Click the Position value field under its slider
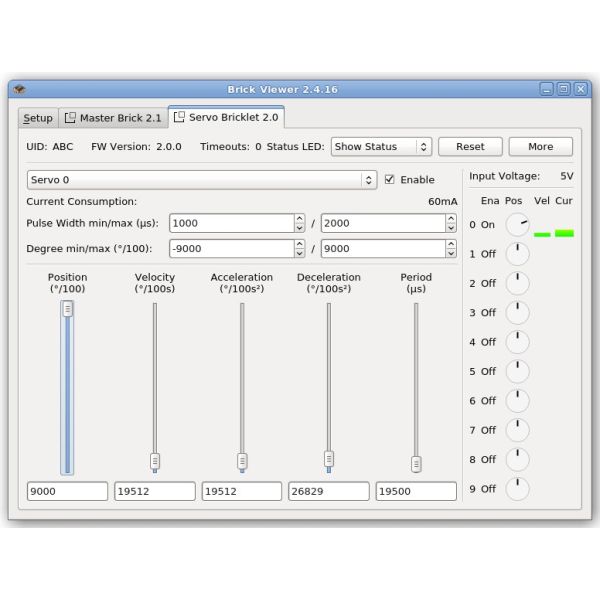600x600 pixels. 67,491
